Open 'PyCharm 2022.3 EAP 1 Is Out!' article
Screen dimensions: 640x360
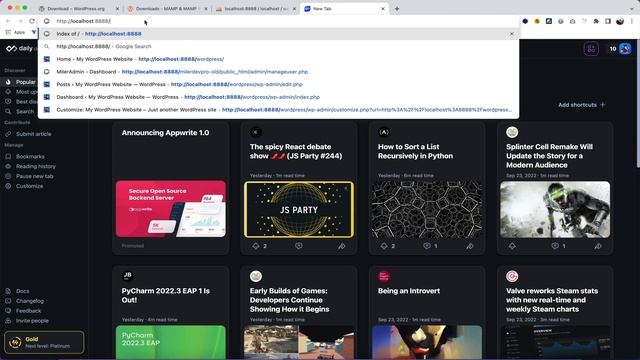tap(166, 296)
